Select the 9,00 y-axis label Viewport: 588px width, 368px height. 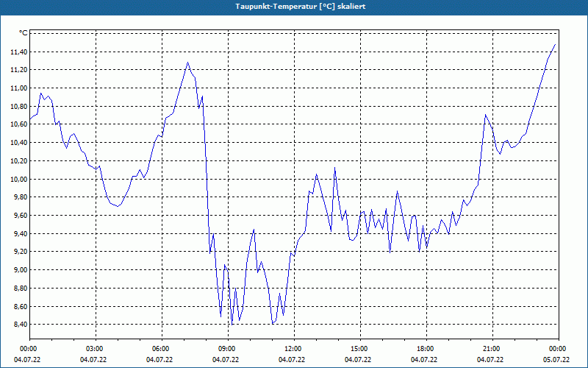21,270
